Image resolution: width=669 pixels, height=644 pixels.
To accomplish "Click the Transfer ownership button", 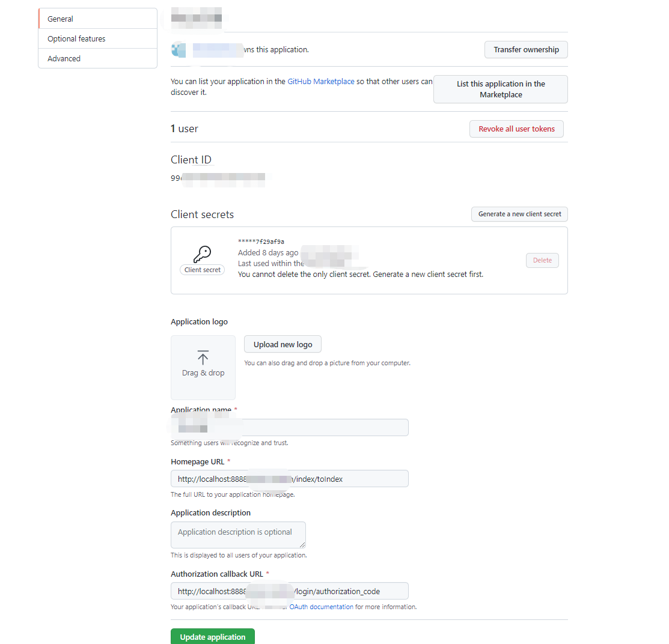I will tap(525, 49).
